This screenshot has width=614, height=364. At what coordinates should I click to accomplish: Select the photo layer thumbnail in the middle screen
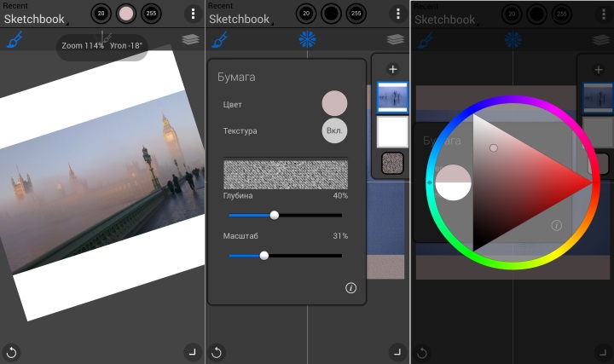[x=392, y=97]
